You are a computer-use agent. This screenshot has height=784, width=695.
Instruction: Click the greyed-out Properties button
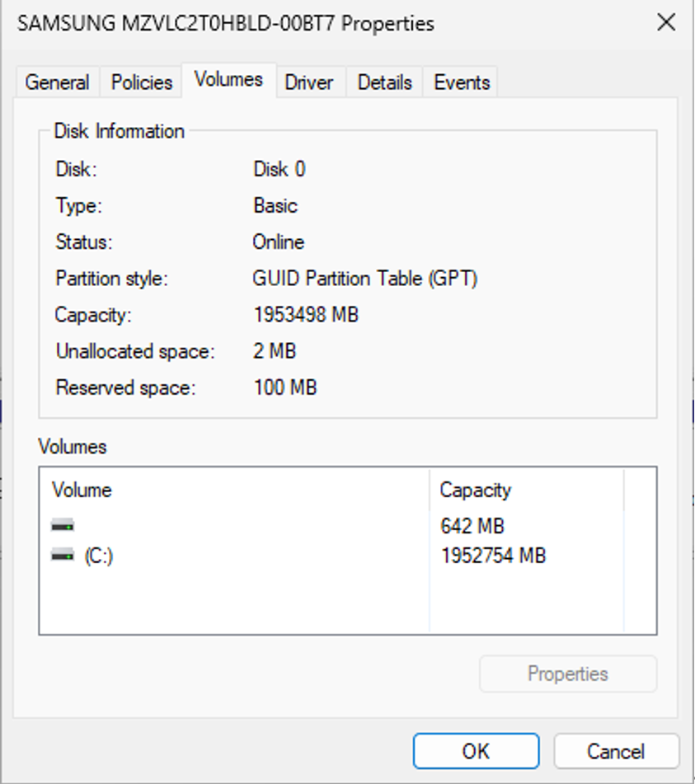coord(568,674)
